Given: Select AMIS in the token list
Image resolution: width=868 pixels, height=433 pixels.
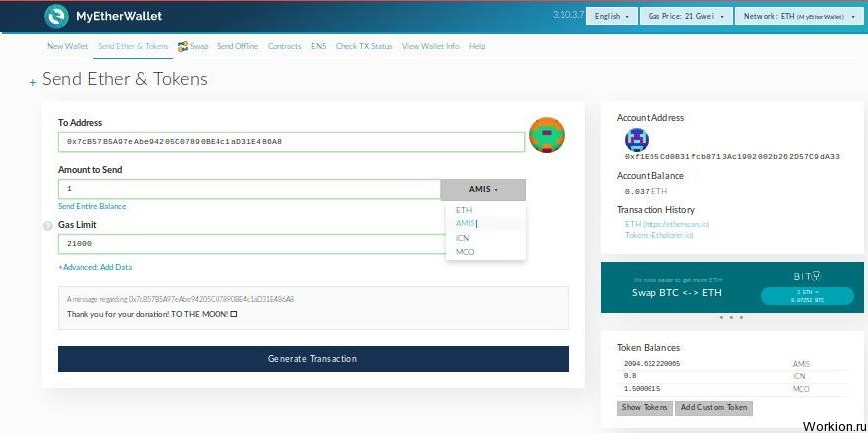Looking at the screenshot, I should (x=465, y=223).
